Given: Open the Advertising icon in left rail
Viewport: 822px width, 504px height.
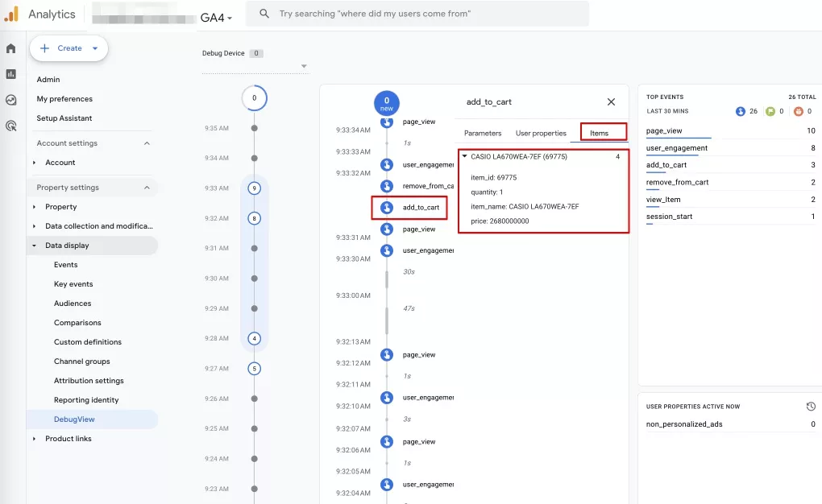Looking at the screenshot, I should (x=11, y=126).
